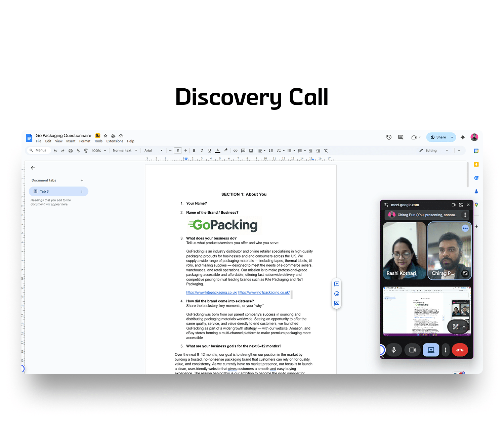Screen dimensions: 504x442
Task: Open the text color picker
Action: [217, 151]
